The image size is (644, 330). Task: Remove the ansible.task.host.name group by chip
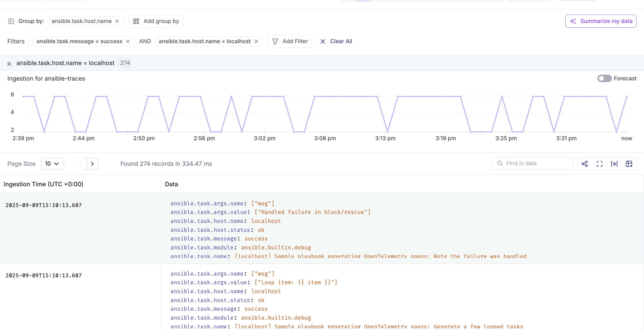117,21
